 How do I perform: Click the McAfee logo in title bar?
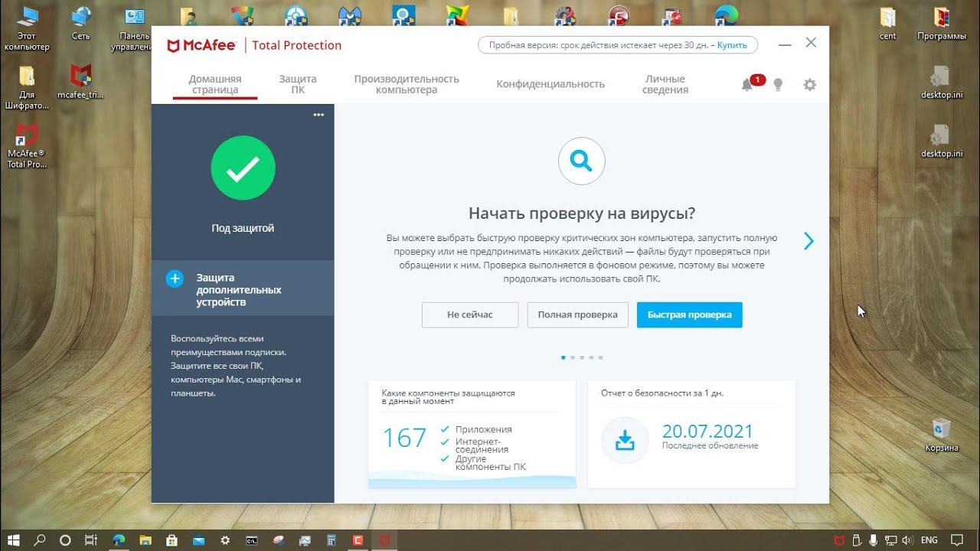click(201, 45)
